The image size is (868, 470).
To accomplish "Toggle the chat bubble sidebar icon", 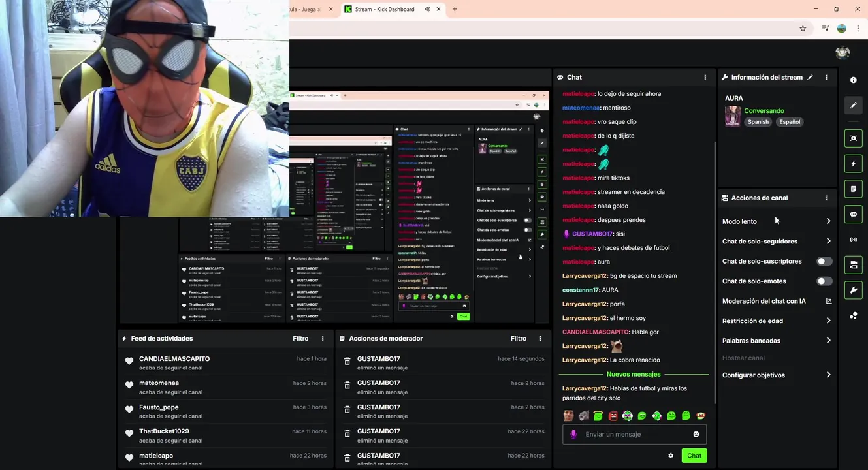I will coord(853,214).
